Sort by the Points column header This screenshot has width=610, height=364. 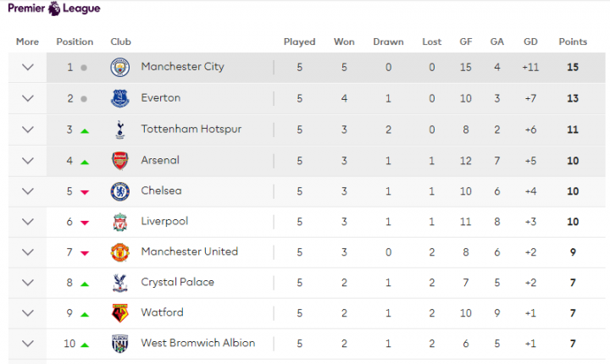573,41
